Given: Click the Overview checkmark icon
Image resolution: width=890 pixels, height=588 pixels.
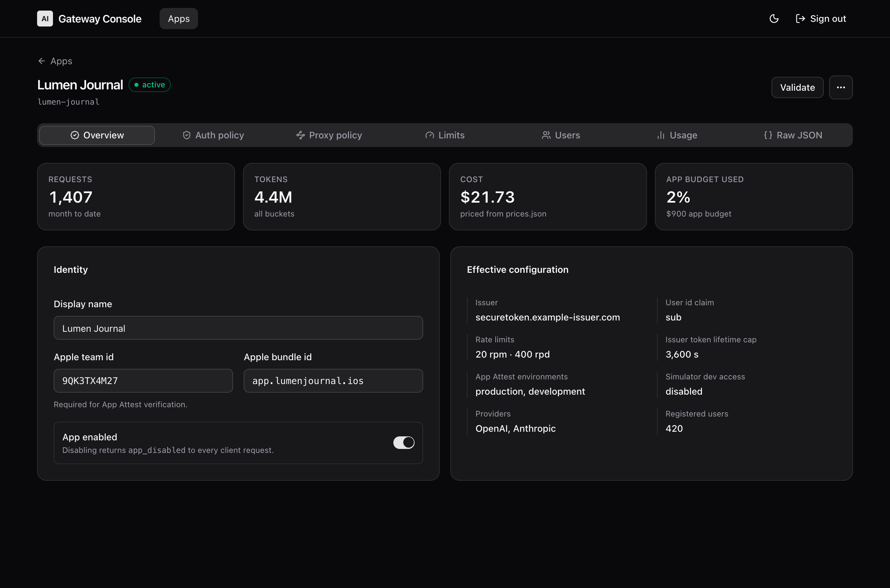Looking at the screenshot, I should click(x=74, y=135).
